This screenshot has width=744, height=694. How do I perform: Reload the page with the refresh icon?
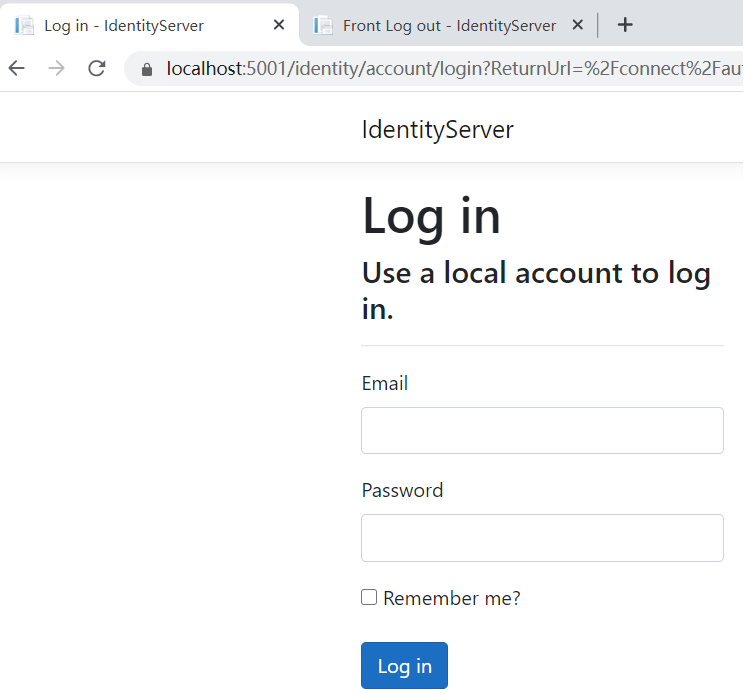(97, 68)
